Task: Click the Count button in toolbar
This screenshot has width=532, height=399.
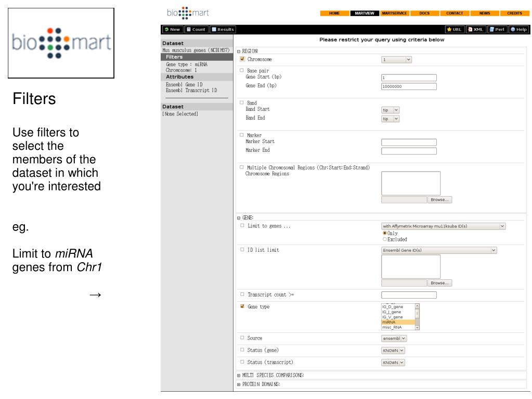Action: [x=196, y=30]
